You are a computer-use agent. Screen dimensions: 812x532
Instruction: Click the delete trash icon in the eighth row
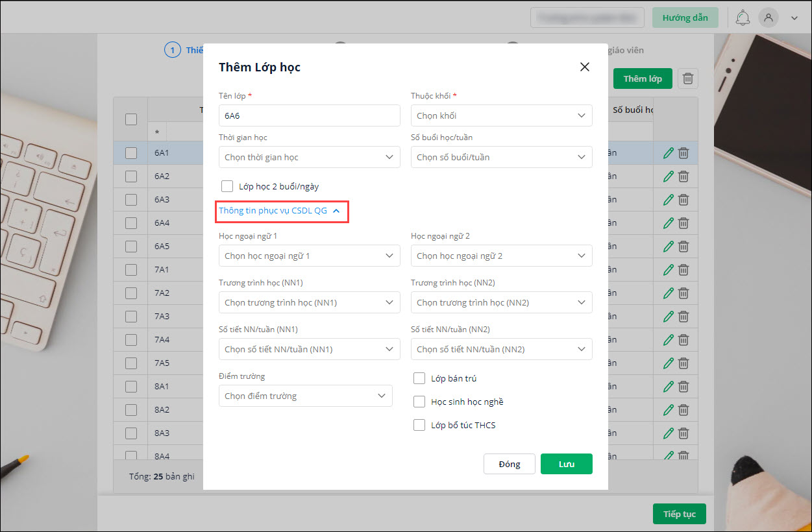[683, 317]
